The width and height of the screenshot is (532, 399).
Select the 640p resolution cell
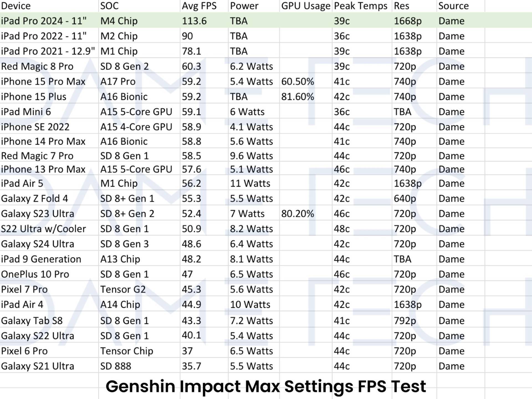click(405, 198)
